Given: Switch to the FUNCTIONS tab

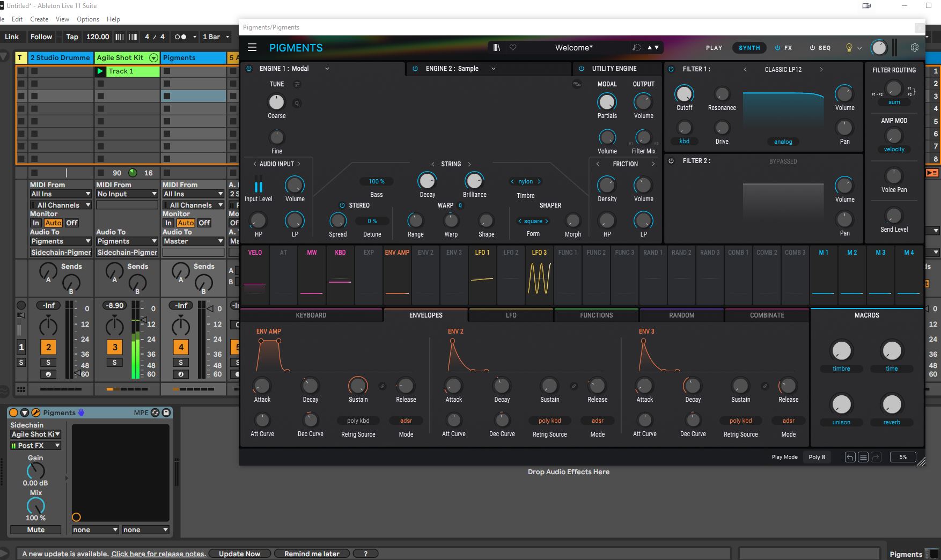Looking at the screenshot, I should (596, 315).
